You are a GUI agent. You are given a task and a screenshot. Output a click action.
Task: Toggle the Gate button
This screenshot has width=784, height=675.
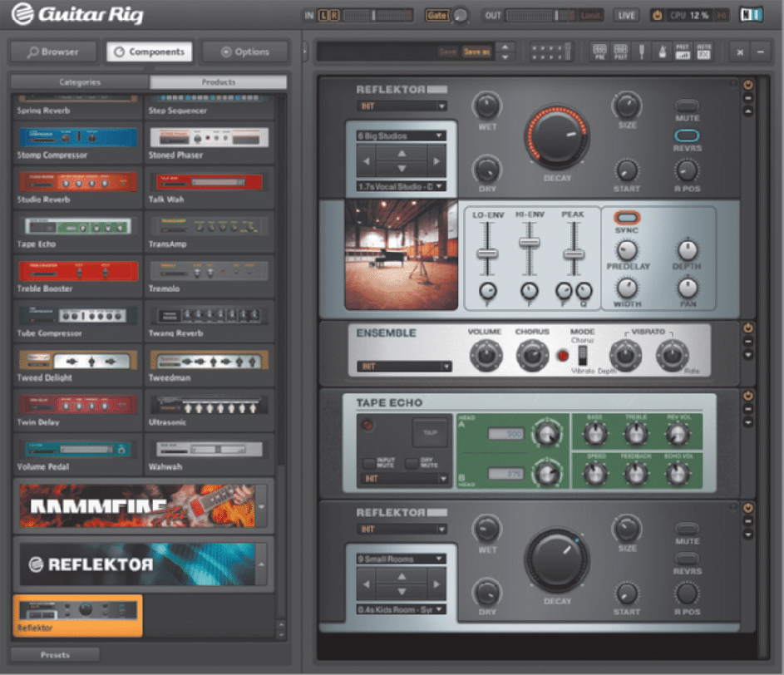tap(437, 16)
